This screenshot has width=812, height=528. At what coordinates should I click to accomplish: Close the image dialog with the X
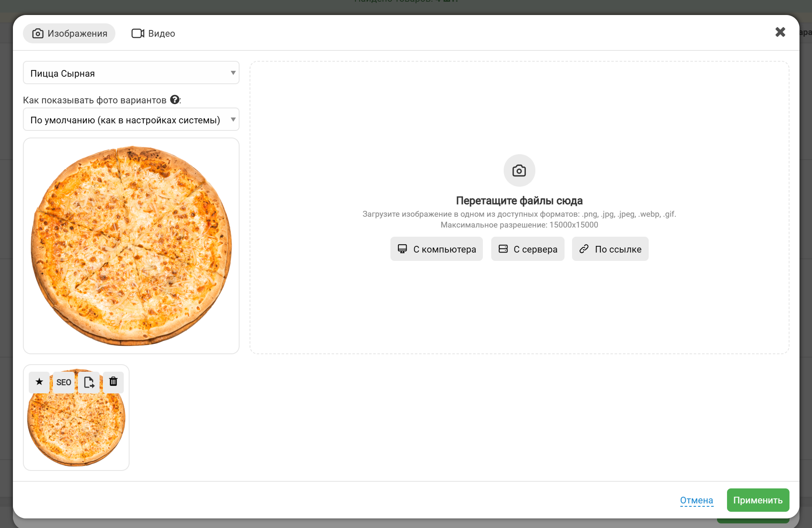[780, 32]
